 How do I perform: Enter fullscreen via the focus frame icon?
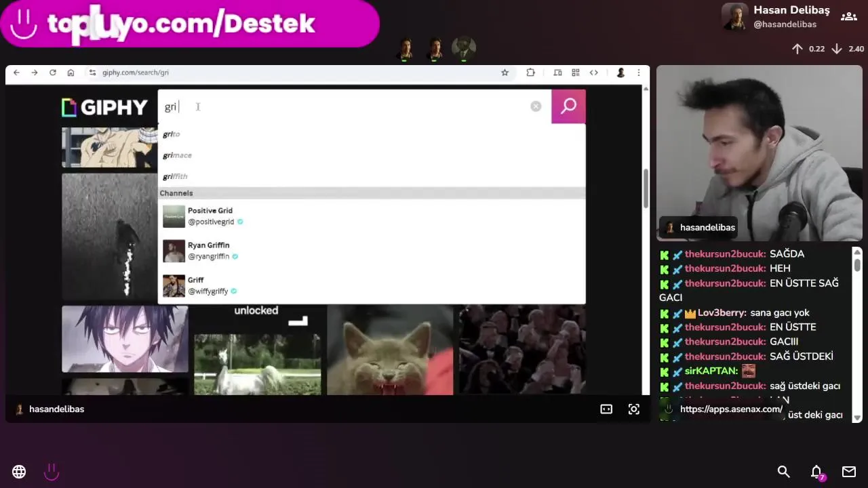[634, 409]
